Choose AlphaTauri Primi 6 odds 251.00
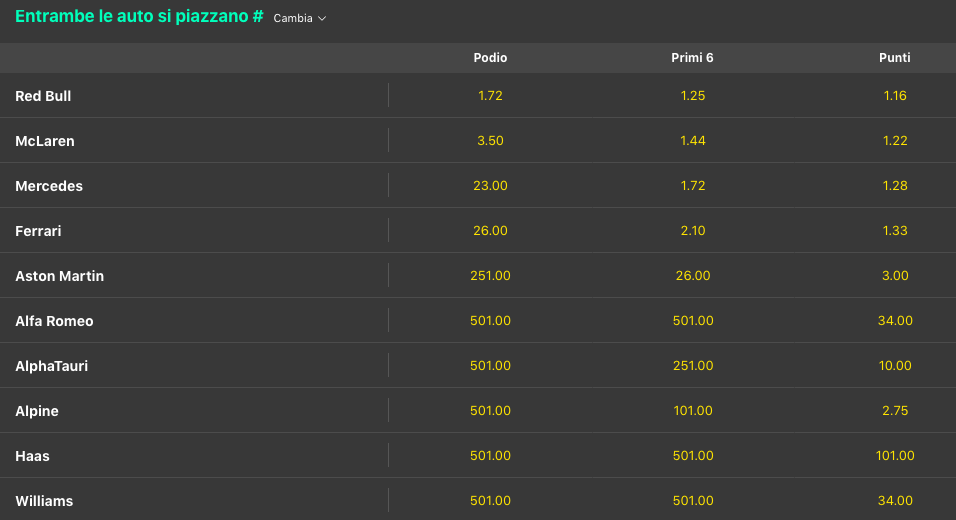This screenshot has height=520, width=956. 692,366
